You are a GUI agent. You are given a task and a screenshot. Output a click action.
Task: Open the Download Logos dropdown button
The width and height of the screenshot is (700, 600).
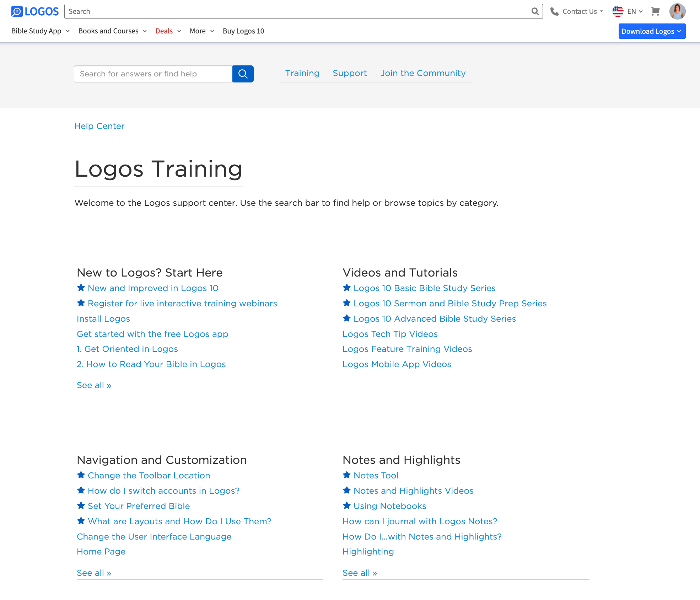652,31
